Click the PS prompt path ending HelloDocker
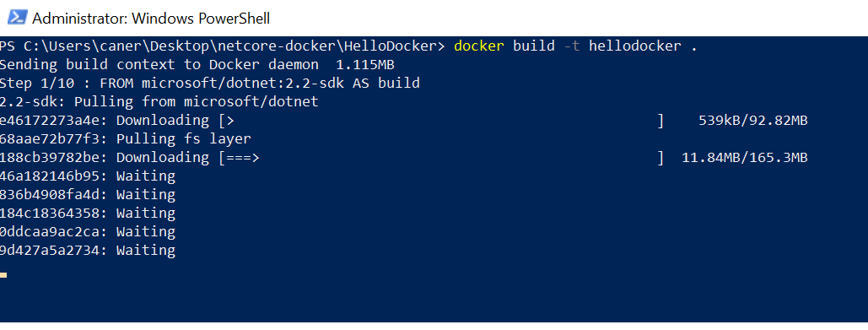 click(x=223, y=46)
